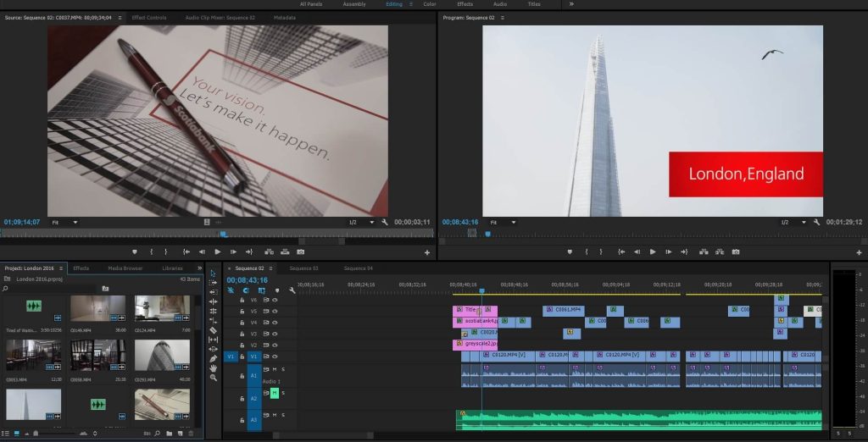The width and height of the screenshot is (868, 442).
Task: Select the Hand tool
Action: [x=213, y=367]
